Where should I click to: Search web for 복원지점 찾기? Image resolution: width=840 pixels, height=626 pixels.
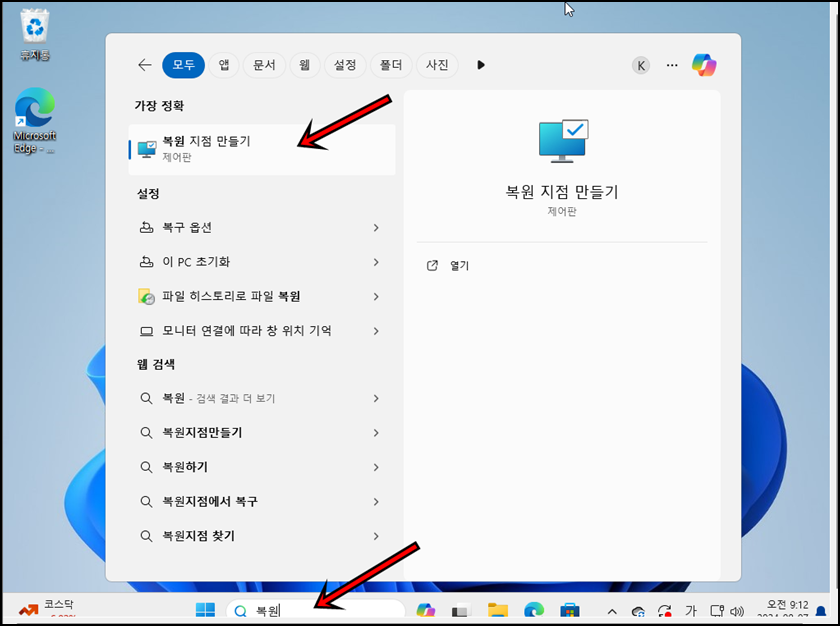262,536
